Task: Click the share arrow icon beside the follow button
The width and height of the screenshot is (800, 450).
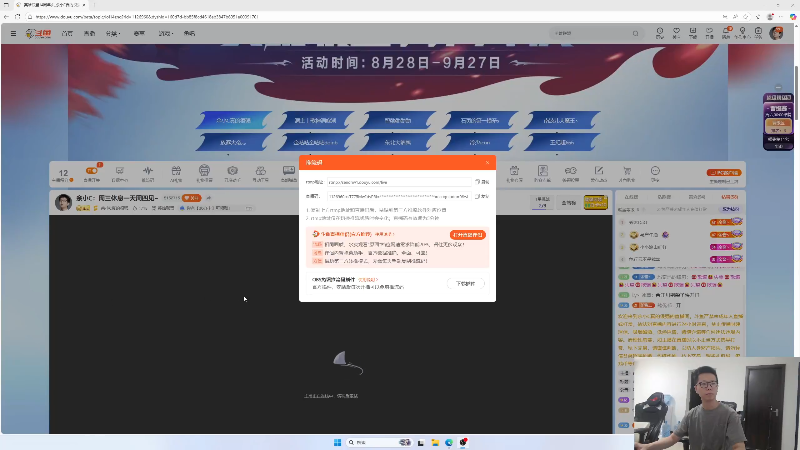Action: point(209,198)
